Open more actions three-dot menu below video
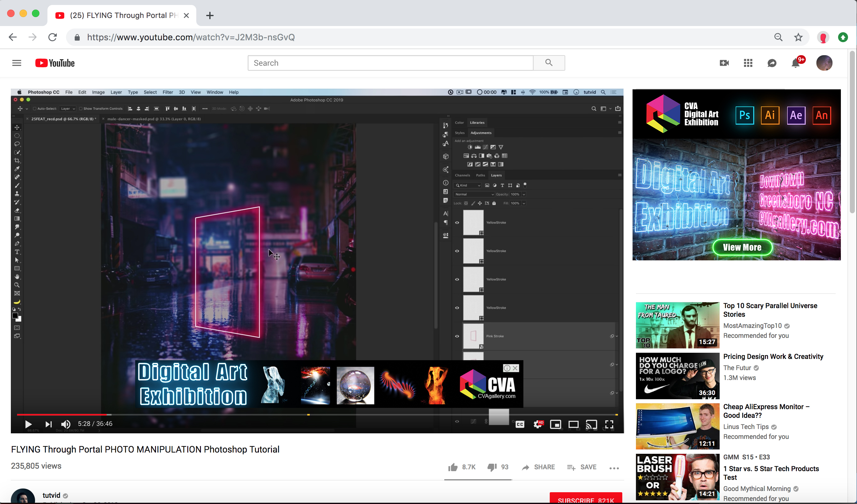 point(614,468)
